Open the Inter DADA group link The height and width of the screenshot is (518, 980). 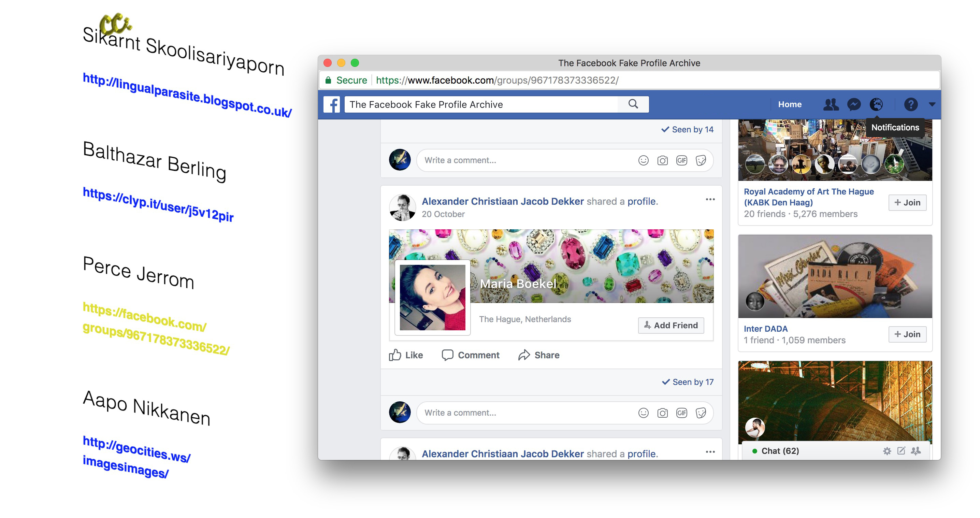pos(765,329)
